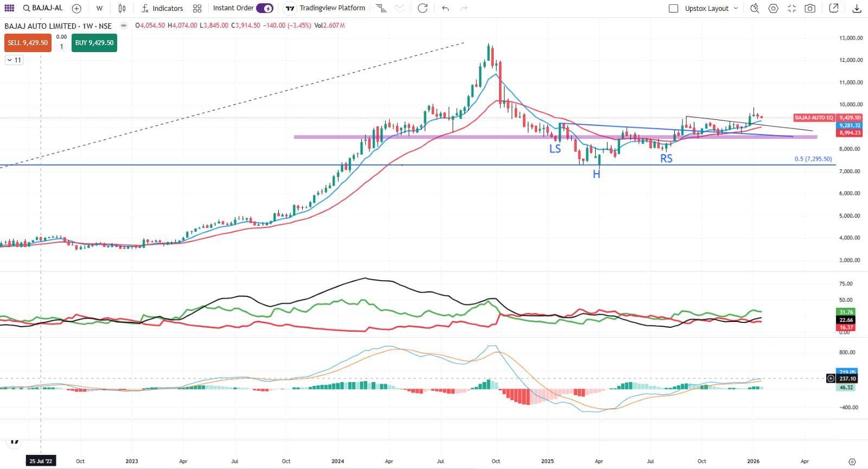Open chart in new window icon
Screen dimensions: 868x469
point(834,8)
